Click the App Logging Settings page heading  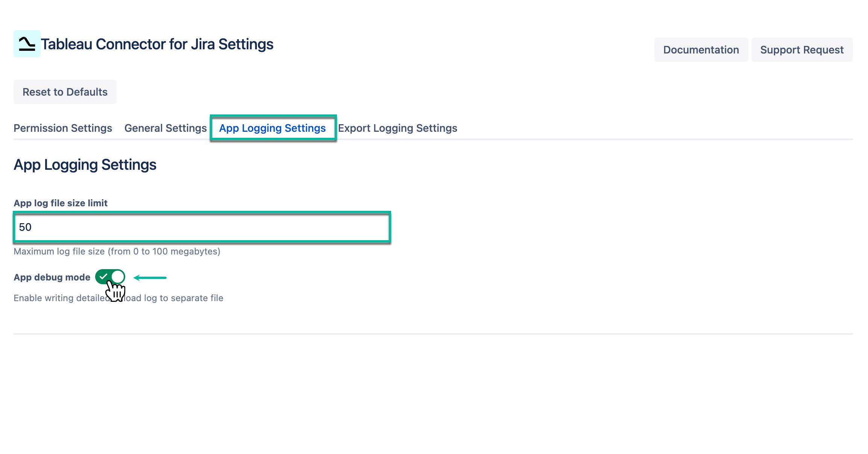85,165
